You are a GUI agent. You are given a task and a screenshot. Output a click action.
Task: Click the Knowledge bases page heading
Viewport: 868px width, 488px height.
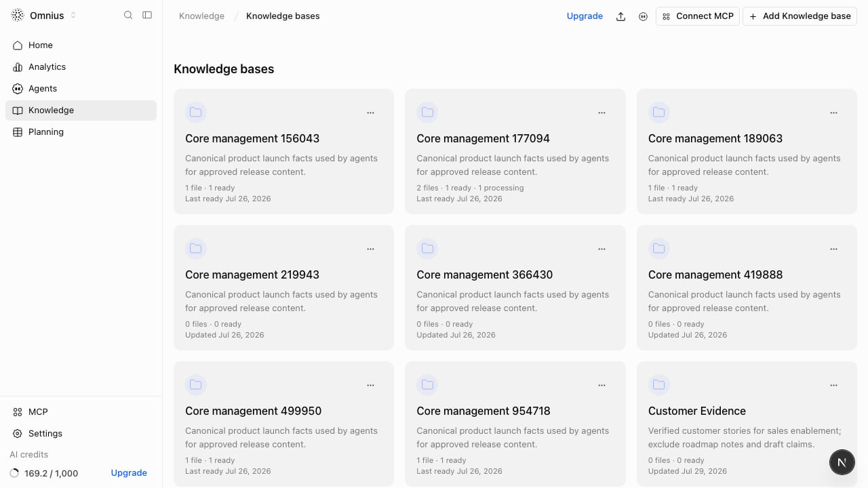point(224,69)
